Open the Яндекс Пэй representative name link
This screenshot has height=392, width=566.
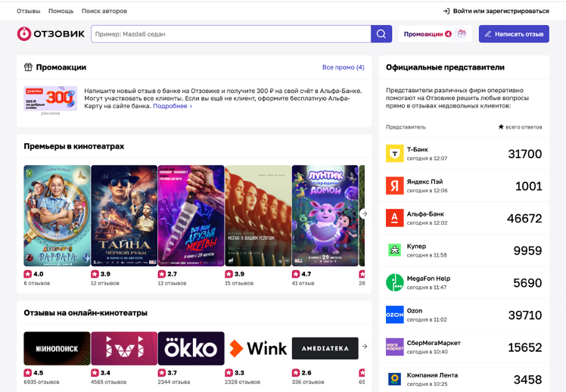pos(424,182)
